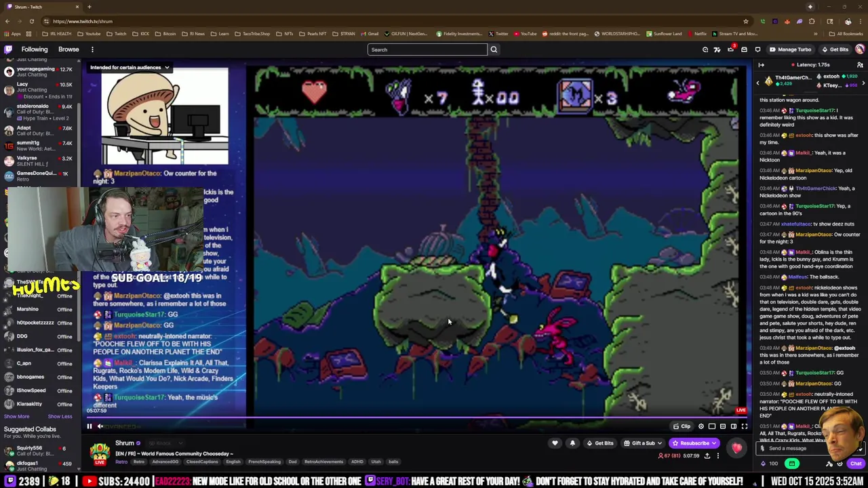The height and width of the screenshot is (488, 868).
Task: Show previous gift leaderboard entry
Action: click(x=758, y=83)
